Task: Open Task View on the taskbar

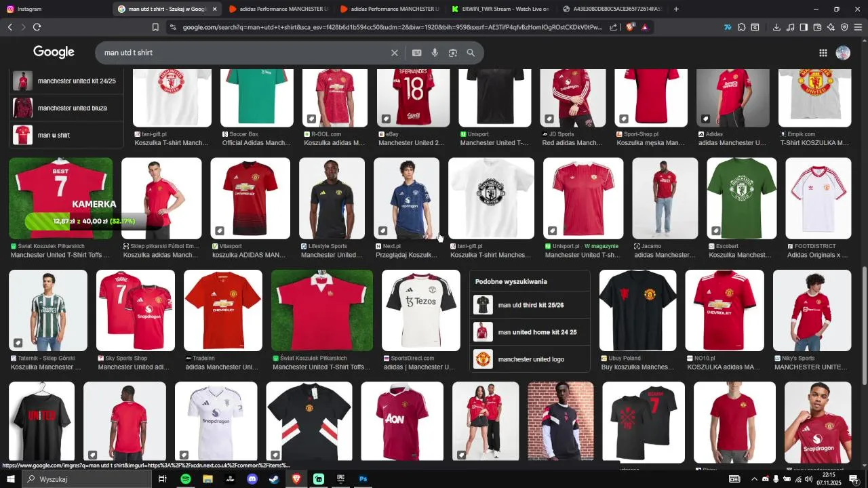Action: [163, 479]
